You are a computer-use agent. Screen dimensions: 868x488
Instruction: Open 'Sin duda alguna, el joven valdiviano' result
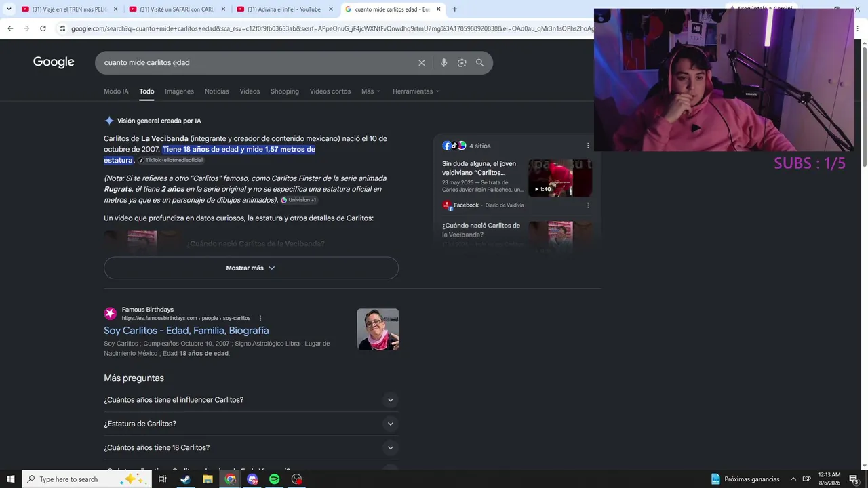479,168
